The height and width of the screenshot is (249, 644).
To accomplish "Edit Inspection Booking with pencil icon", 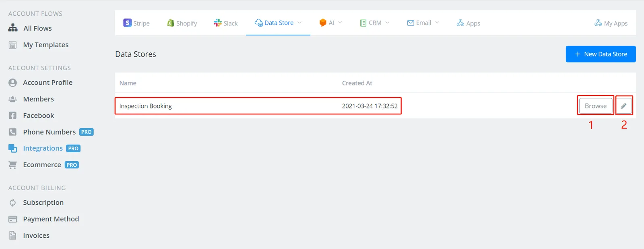I will pyautogui.click(x=623, y=106).
